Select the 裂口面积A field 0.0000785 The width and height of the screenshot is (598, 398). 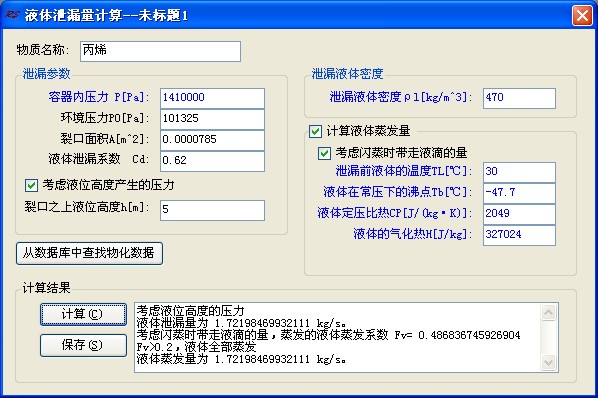point(212,140)
